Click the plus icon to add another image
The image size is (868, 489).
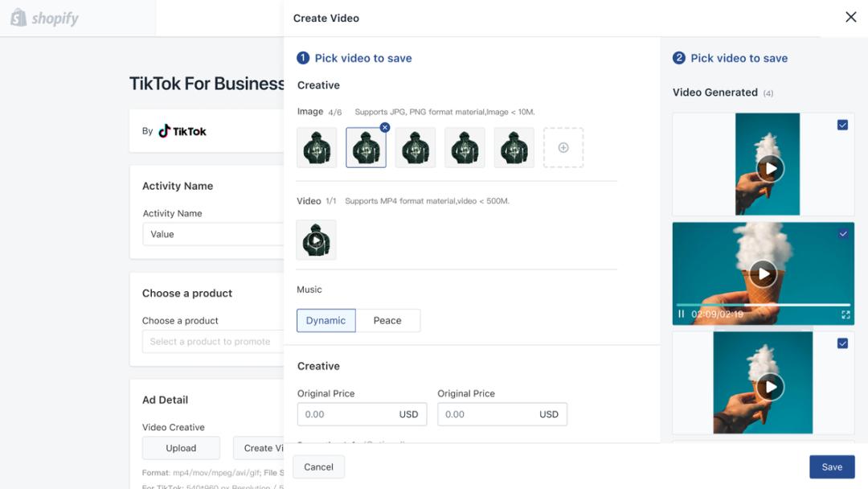[x=564, y=147]
